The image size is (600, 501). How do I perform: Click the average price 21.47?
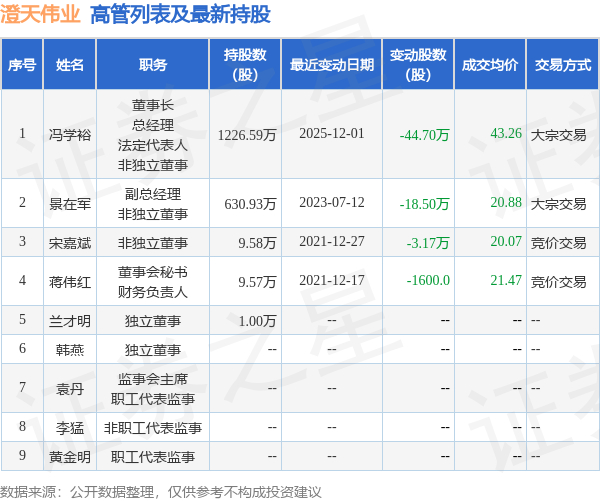coord(506,281)
